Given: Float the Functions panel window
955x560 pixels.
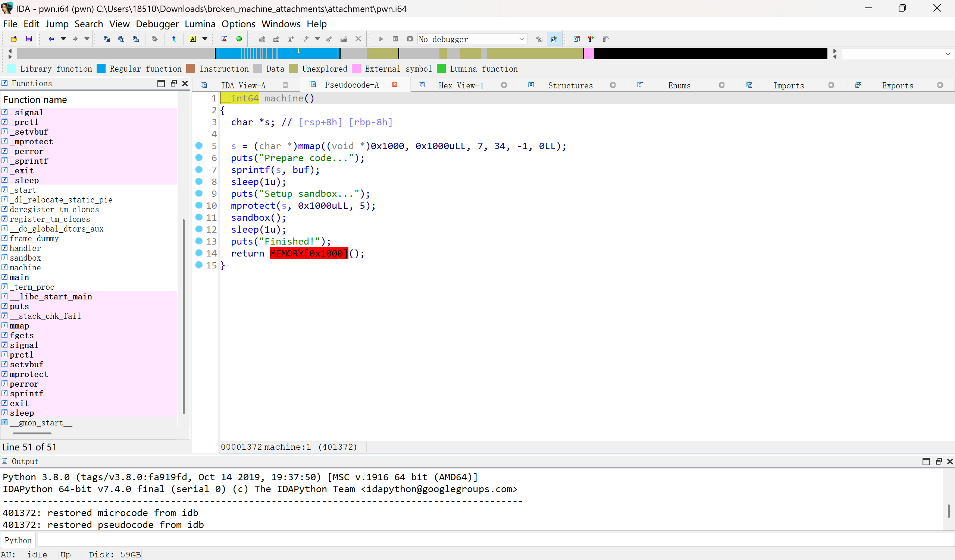Looking at the screenshot, I should pyautogui.click(x=173, y=83).
